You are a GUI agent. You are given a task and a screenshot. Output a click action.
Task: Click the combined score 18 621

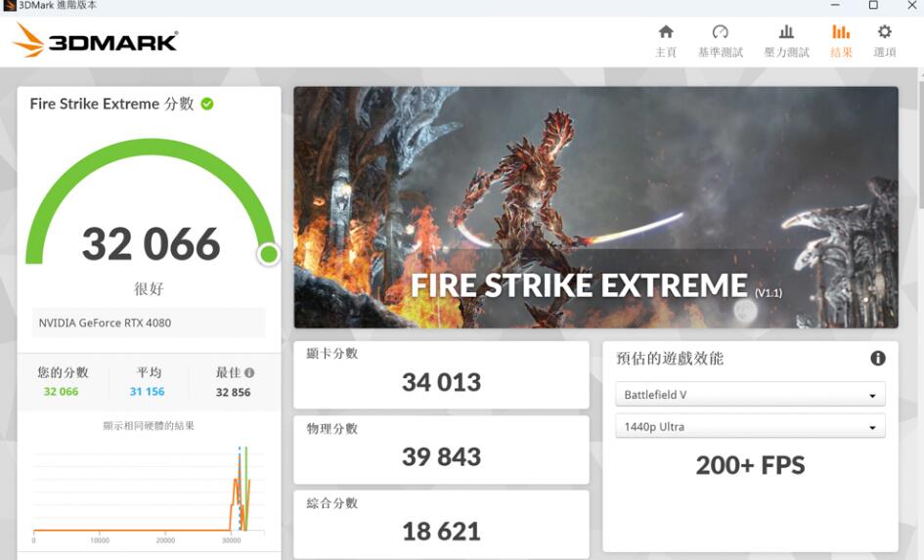point(441,532)
